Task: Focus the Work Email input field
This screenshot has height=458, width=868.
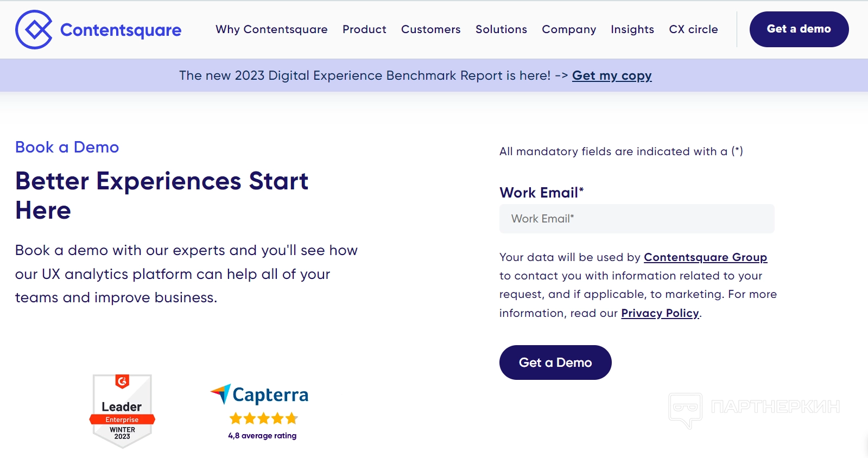Action: (637, 219)
